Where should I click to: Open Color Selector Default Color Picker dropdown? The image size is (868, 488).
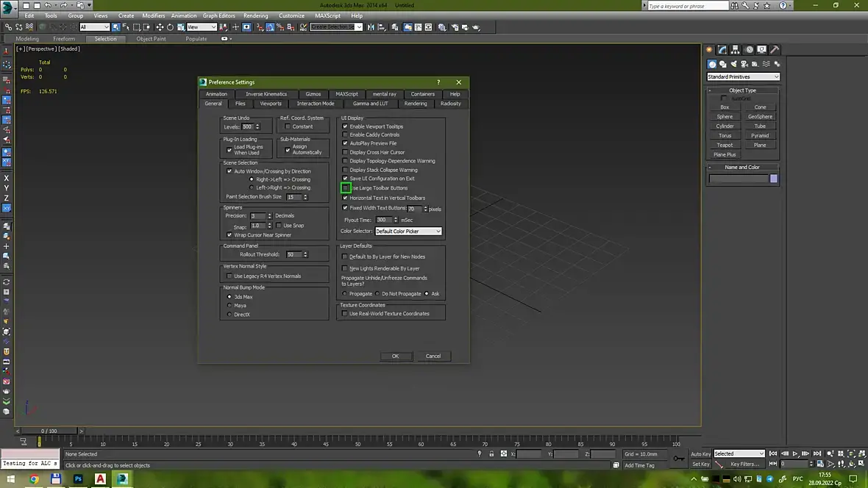(408, 232)
